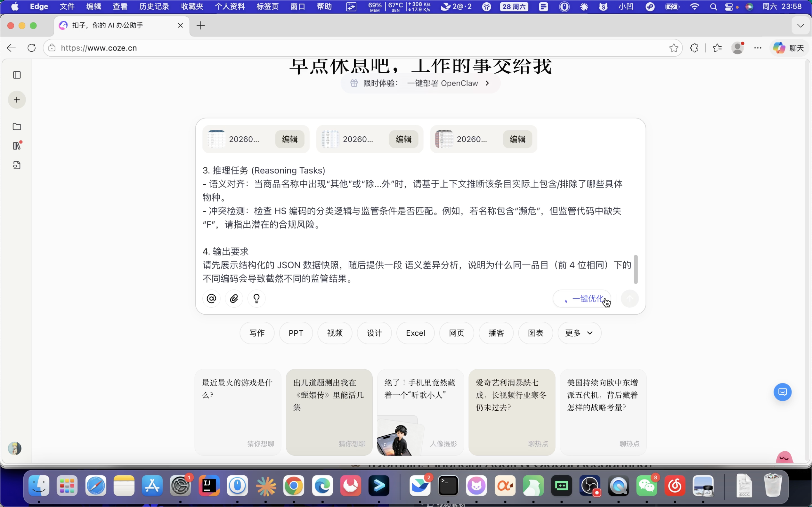812x507 pixels.
Task: Select the 图表 skill chip
Action: pos(536,333)
